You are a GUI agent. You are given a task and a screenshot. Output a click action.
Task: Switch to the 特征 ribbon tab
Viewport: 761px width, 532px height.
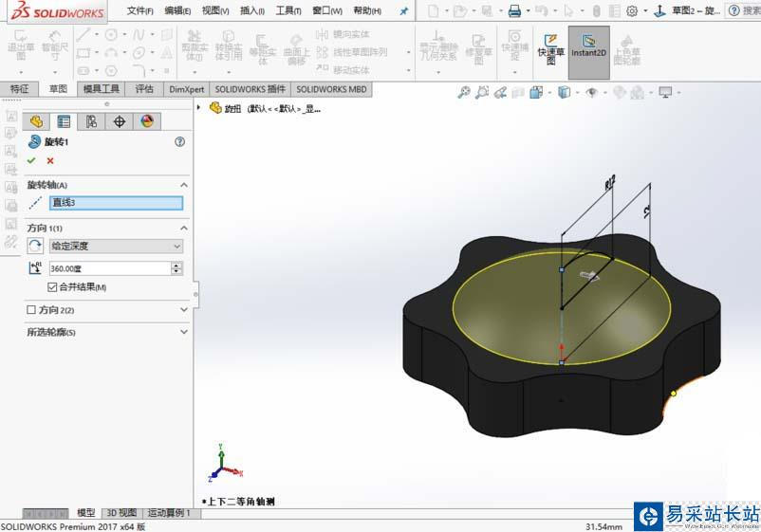(x=19, y=89)
